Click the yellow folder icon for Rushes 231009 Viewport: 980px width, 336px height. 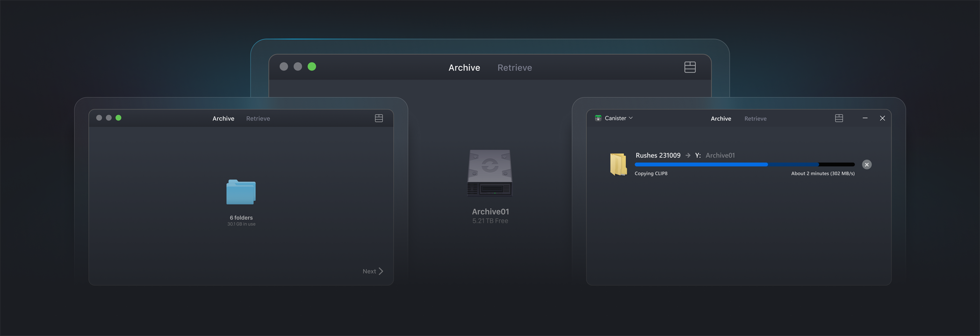pos(618,164)
